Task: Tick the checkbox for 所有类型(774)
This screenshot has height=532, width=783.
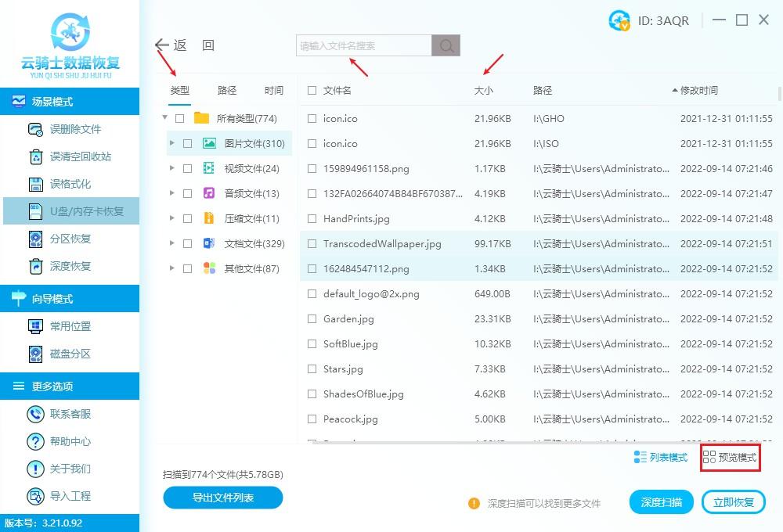Action: [x=180, y=118]
